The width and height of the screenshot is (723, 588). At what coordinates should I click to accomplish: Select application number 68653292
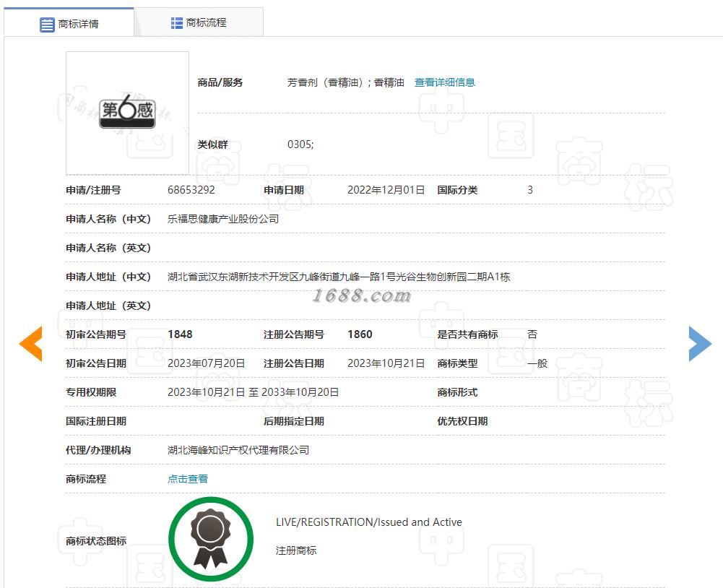point(191,190)
